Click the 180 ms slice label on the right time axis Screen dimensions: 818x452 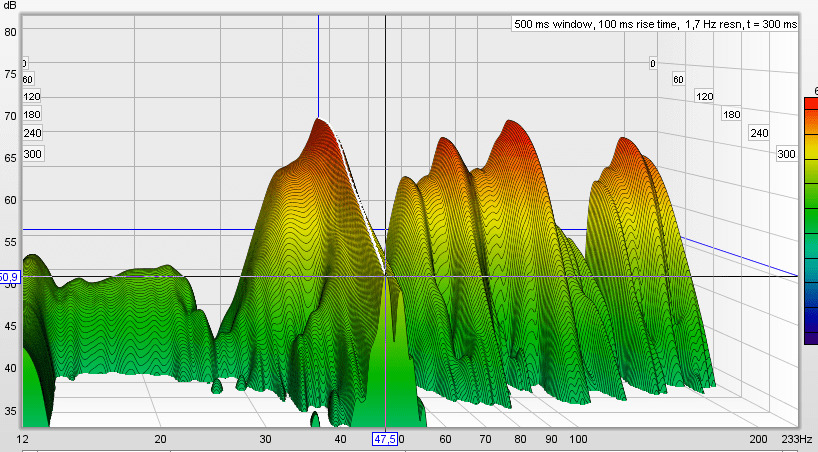pos(732,115)
